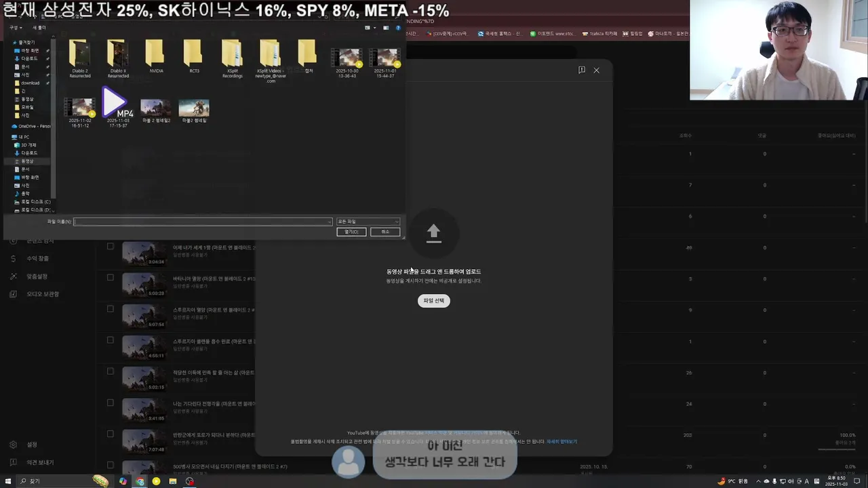Open the Windows Start menu
This screenshot has width=868, height=488.
tap(8, 481)
